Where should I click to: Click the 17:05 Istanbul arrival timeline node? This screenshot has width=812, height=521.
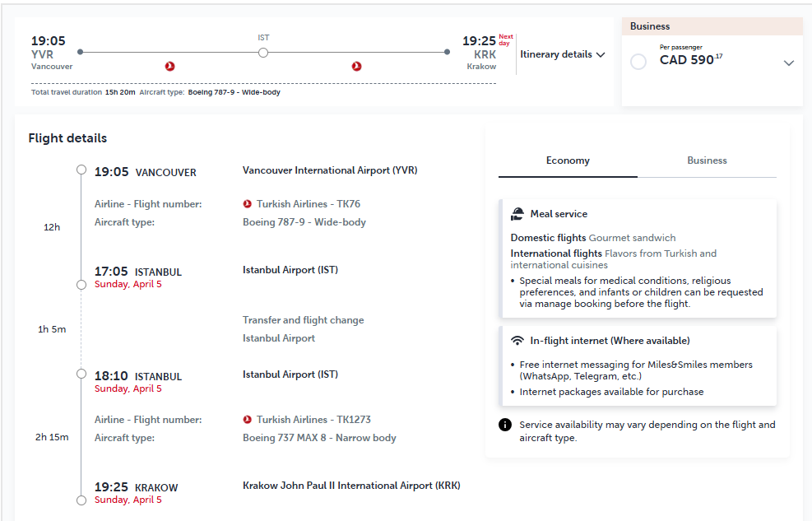coord(81,284)
